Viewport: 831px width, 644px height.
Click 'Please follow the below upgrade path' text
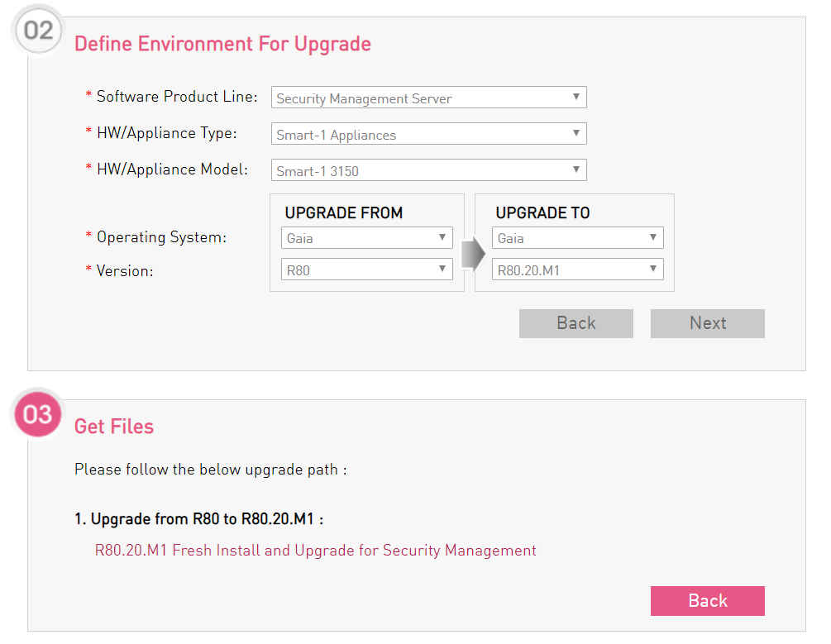pyautogui.click(x=210, y=470)
